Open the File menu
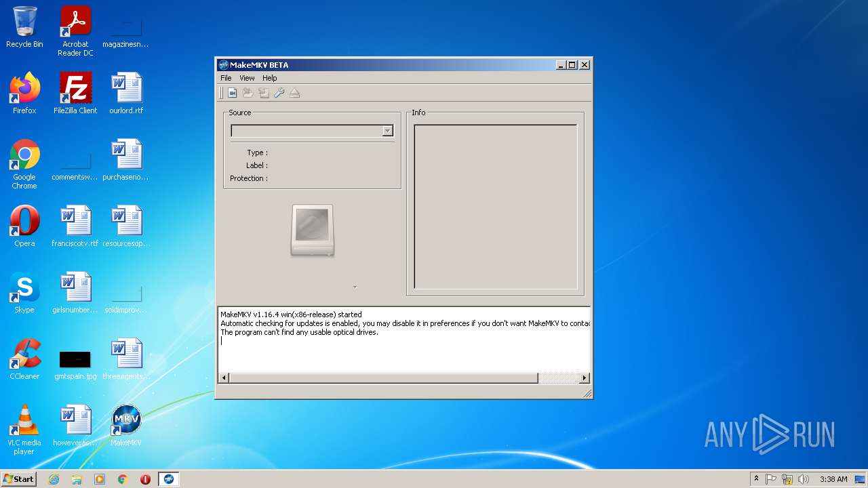868x488 pixels. [x=226, y=78]
